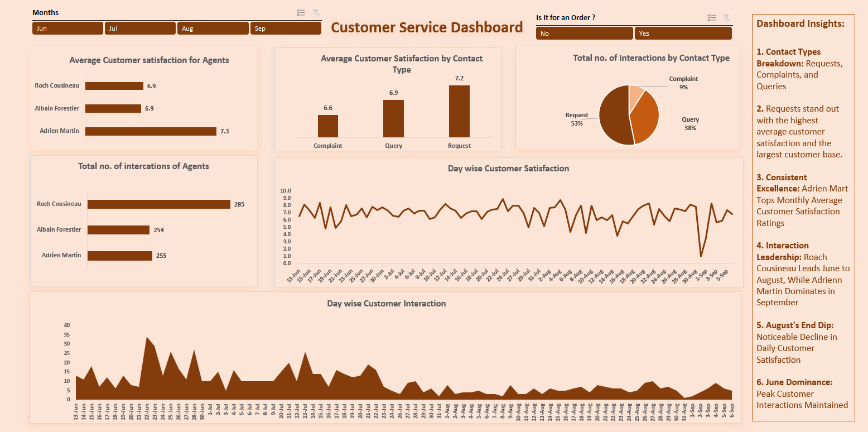
Task: Enable multi-select in the Months slicer
Action: [x=301, y=13]
